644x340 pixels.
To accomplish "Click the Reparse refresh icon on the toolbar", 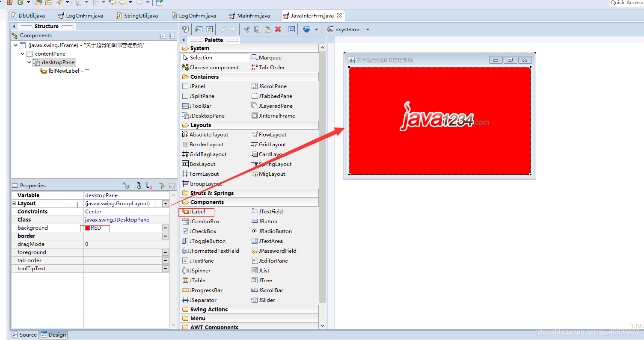I will coord(209,29).
